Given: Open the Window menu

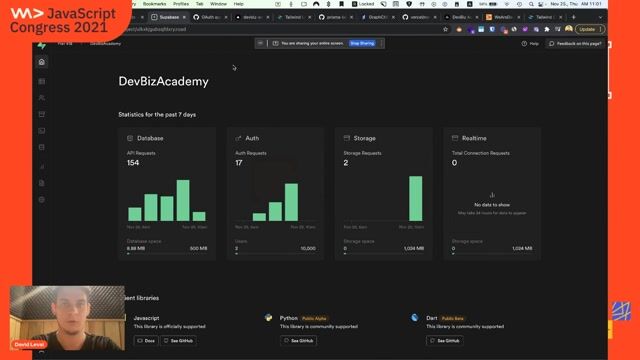Looking at the screenshot, I should (x=218, y=4).
